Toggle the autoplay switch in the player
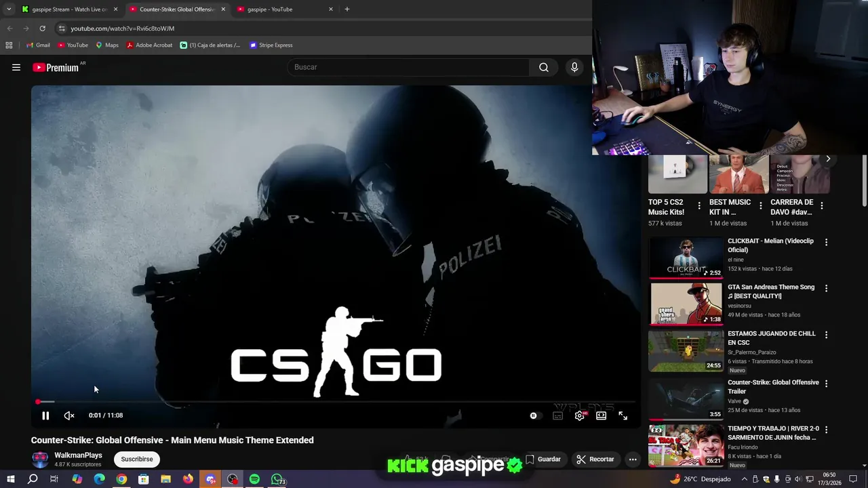The width and height of the screenshot is (868, 488). click(x=535, y=415)
